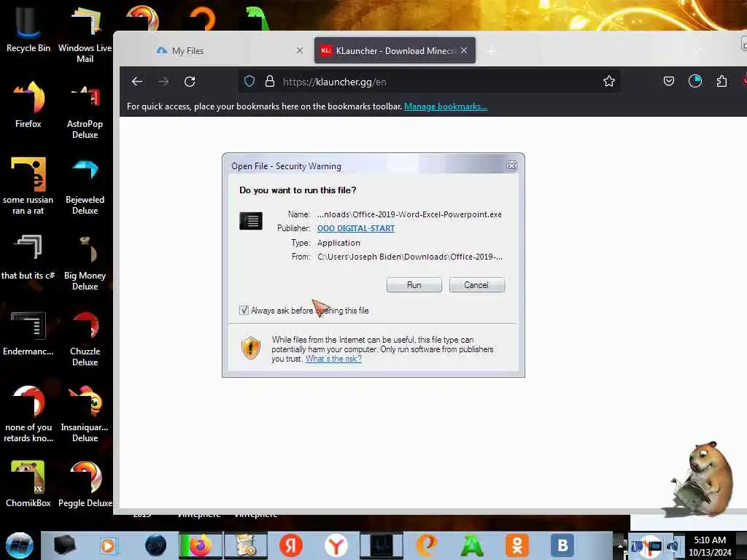This screenshot has width=747, height=560.
Task: Select the KLauncher - Download Minecraft tab
Action: coord(395,50)
